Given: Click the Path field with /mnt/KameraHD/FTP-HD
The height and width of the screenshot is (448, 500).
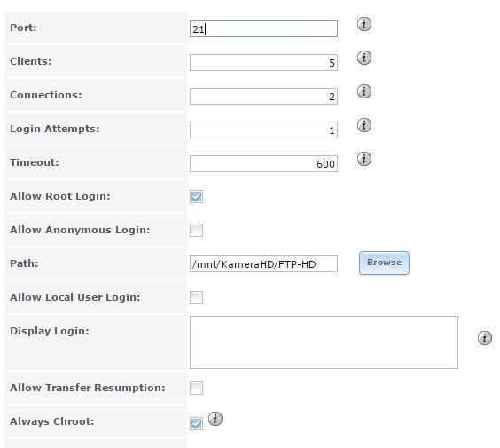Looking at the screenshot, I should coord(263,263).
